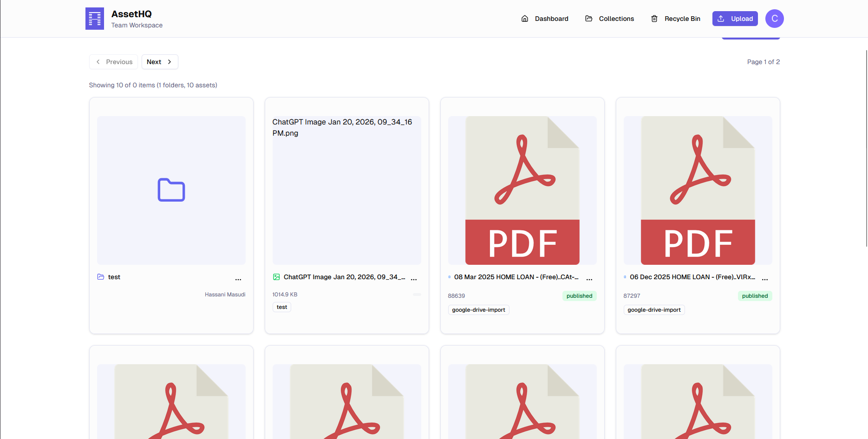The height and width of the screenshot is (439, 868).
Task: Open the ellipsis menu on ChatGPT Image asset
Action: coord(414,279)
